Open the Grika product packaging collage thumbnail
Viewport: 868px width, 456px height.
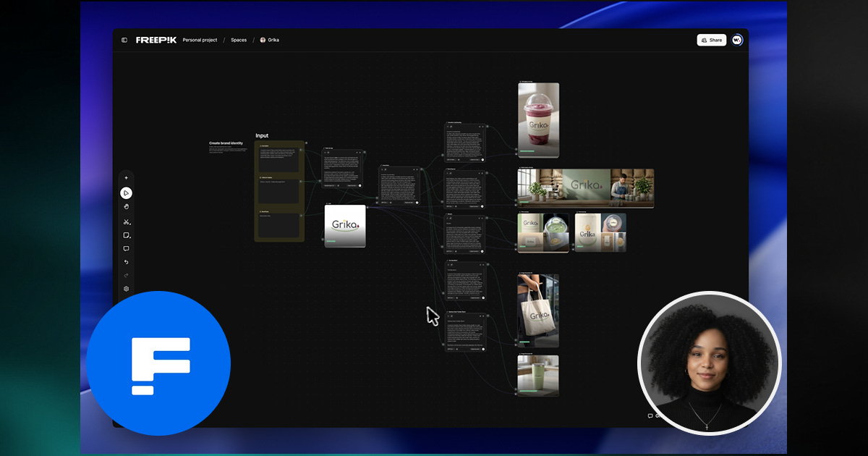point(600,232)
